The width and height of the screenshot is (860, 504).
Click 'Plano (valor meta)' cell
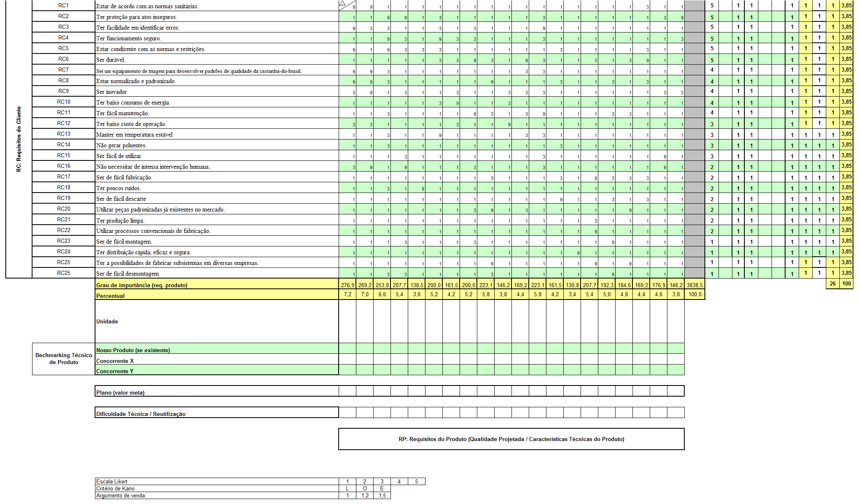pyautogui.click(x=217, y=391)
